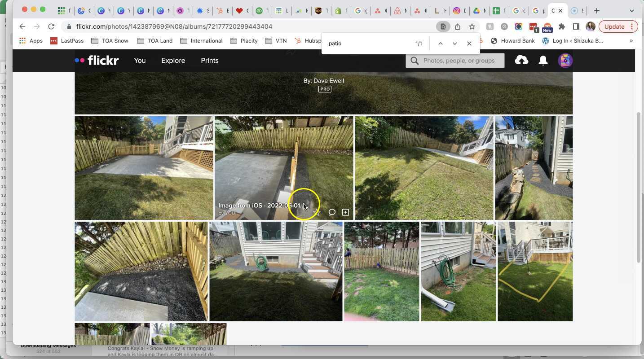This screenshot has width=644, height=359.
Task: Reload the page
Action: pos(51,26)
